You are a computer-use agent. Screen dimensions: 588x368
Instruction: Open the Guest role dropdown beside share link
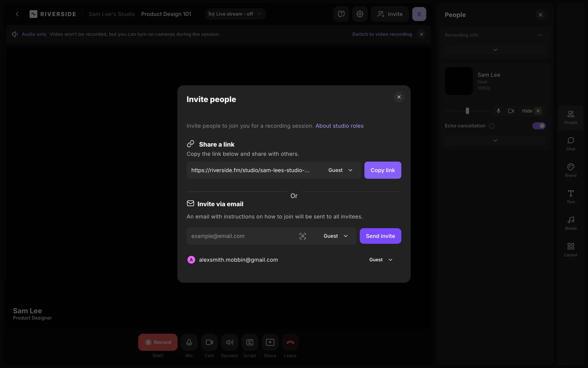[x=340, y=170]
